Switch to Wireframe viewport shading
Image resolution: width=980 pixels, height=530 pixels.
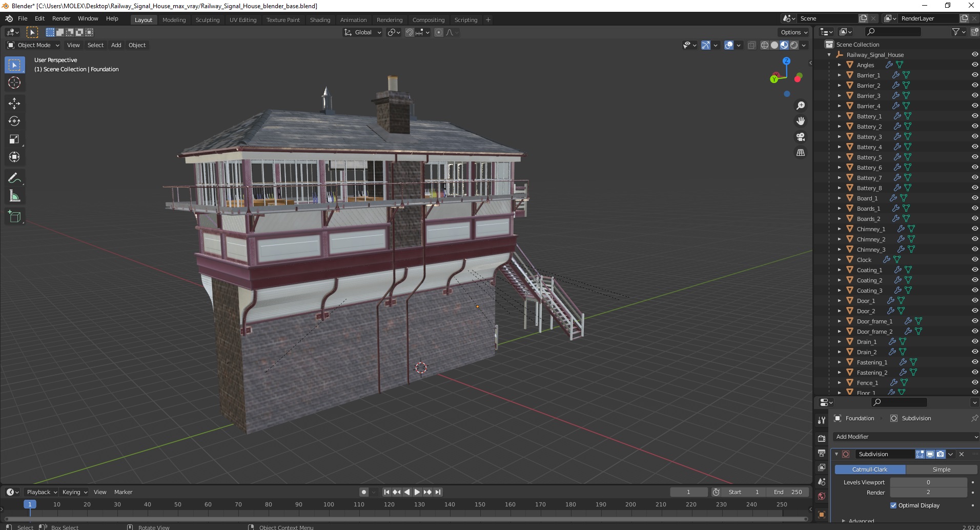(x=765, y=45)
